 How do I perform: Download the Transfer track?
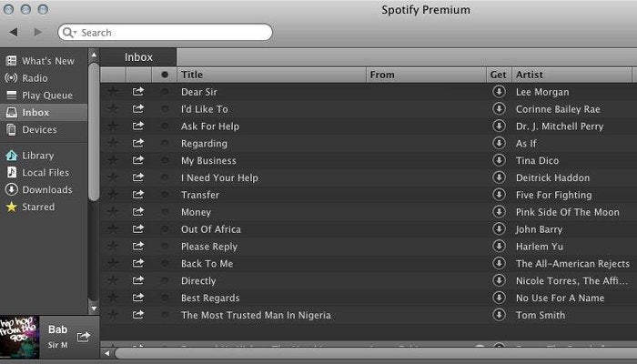click(x=499, y=194)
